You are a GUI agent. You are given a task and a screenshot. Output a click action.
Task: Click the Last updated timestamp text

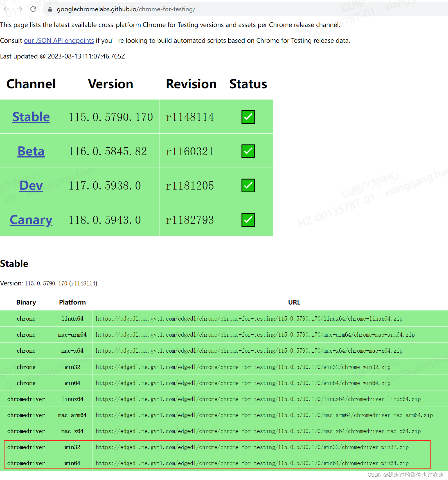pos(62,56)
